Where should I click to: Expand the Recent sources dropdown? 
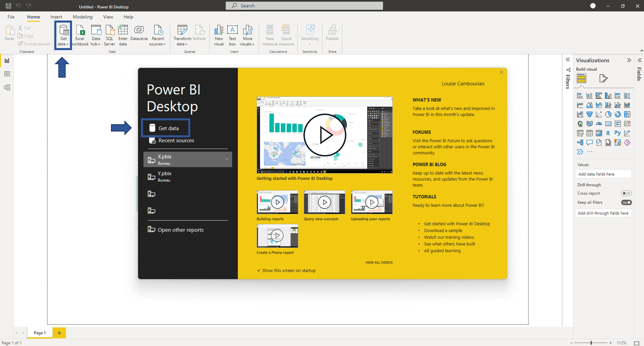(x=157, y=35)
